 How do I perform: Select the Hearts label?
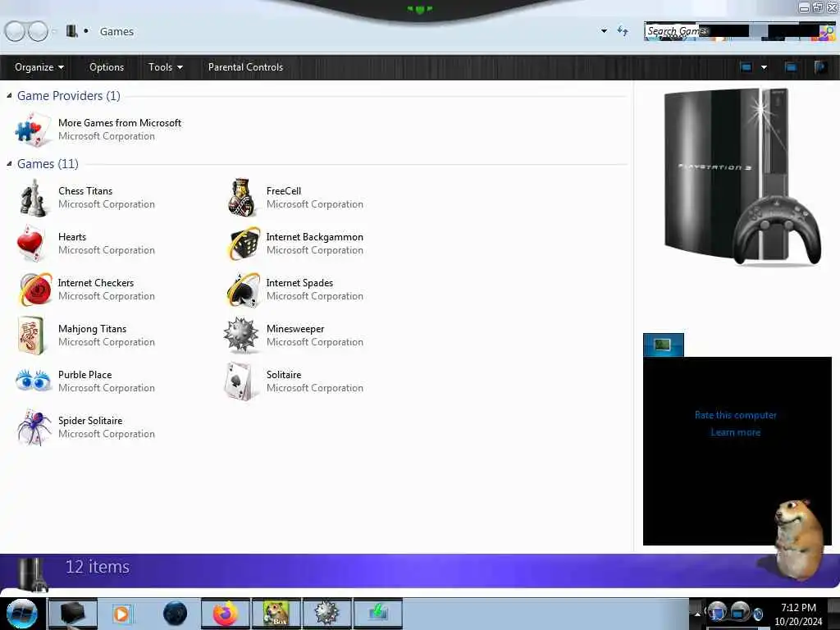tap(72, 237)
